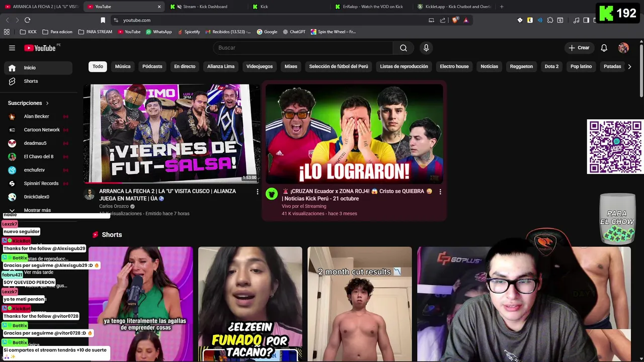Select the Todo filter chip

(x=98, y=66)
